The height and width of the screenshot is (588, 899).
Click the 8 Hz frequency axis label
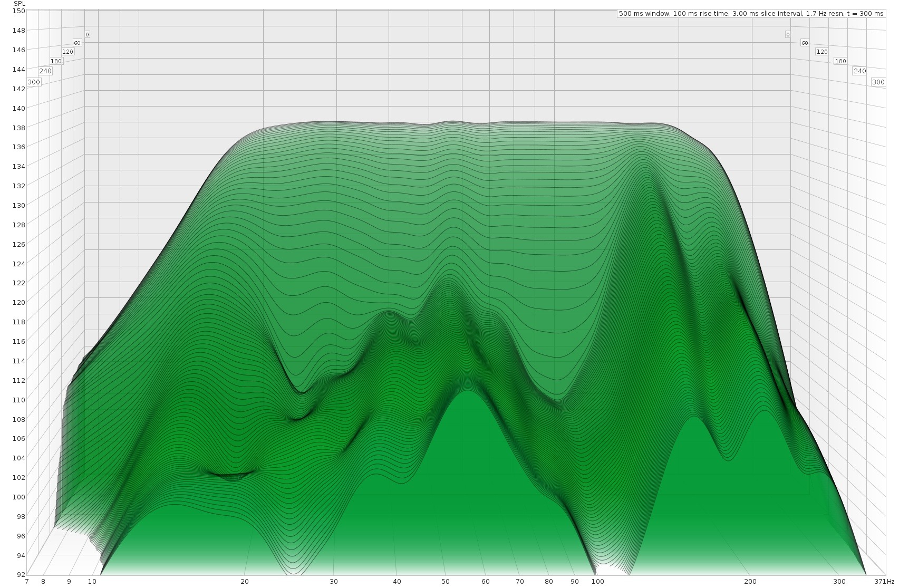point(43,582)
